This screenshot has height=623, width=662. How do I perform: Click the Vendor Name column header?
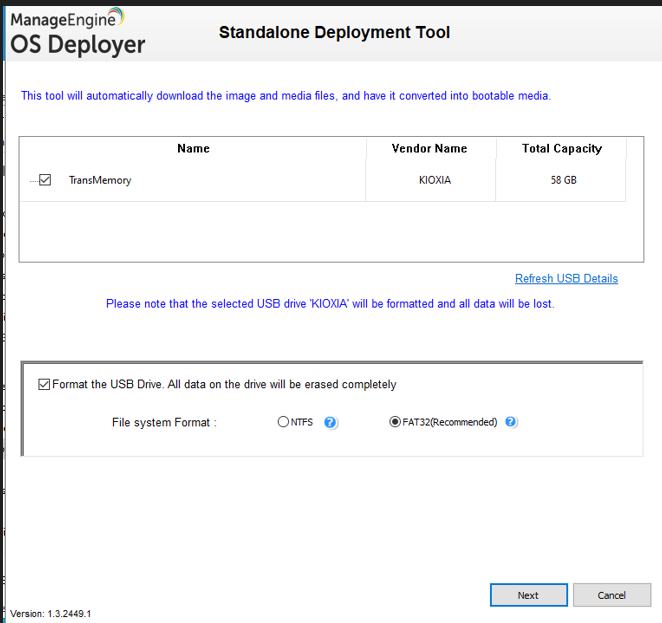[x=430, y=149]
